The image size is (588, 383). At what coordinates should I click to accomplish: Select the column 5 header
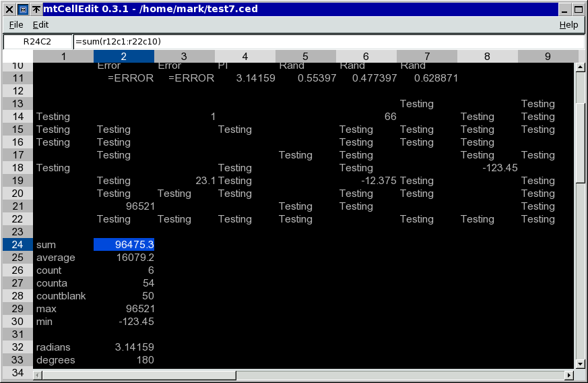click(x=305, y=57)
